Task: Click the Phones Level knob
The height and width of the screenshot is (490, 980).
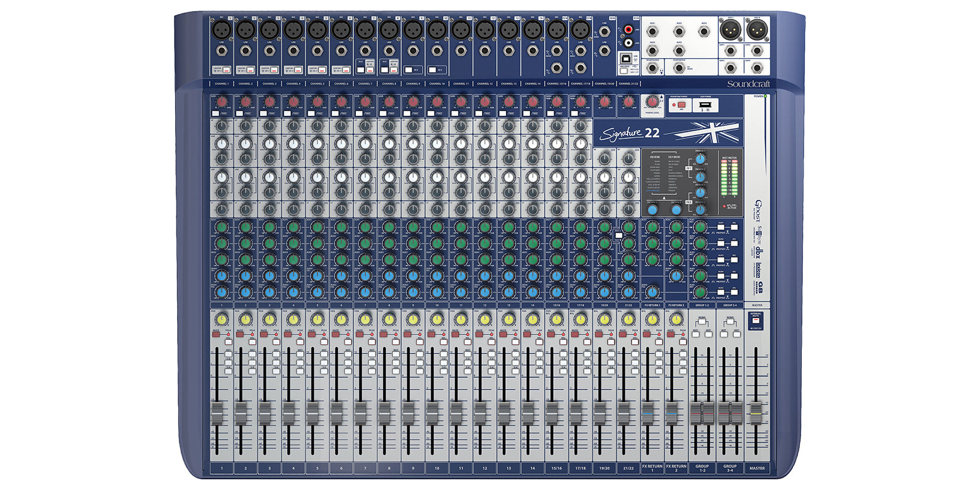Action: coord(652,102)
